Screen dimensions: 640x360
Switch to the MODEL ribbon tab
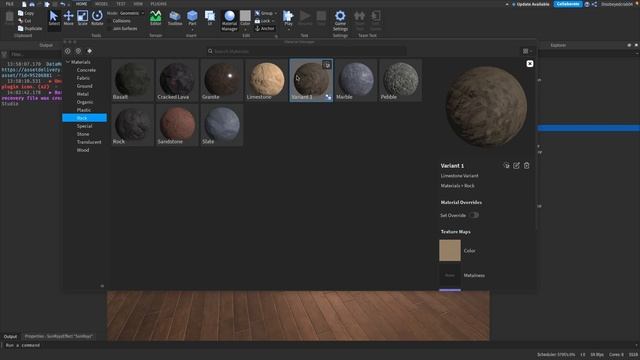[101, 4]
